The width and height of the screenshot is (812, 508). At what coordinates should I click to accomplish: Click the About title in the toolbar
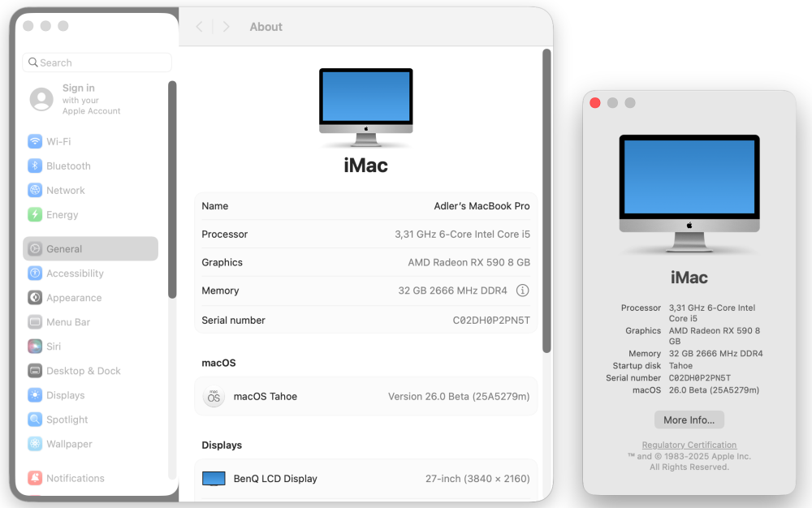(266, 27)
